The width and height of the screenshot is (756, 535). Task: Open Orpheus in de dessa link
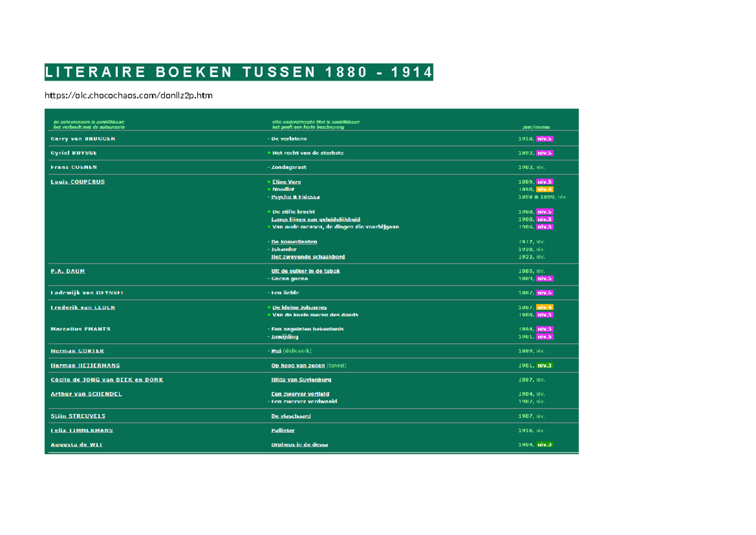[299, 445]
